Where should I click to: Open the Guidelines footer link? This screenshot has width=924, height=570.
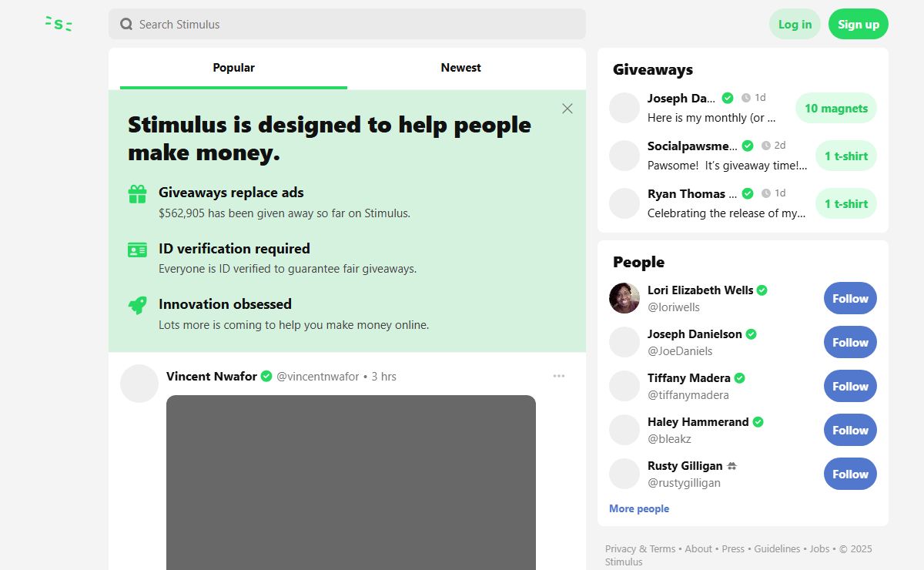[x=777, y=549]
